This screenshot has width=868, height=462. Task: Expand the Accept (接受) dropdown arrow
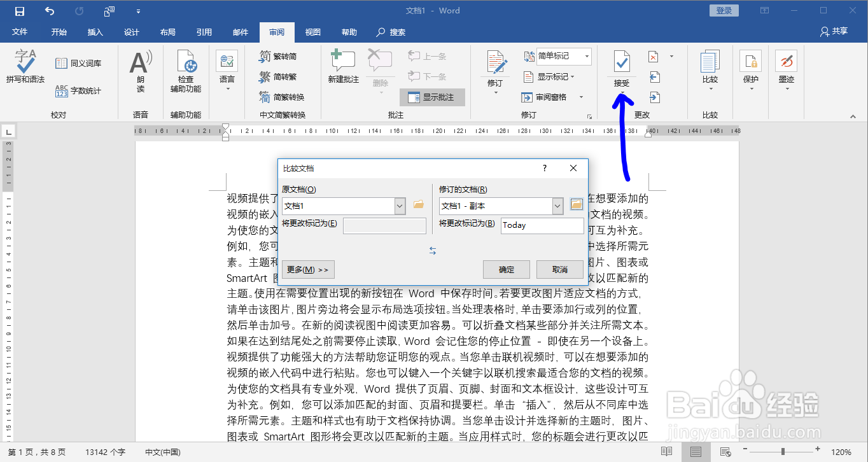622,92
